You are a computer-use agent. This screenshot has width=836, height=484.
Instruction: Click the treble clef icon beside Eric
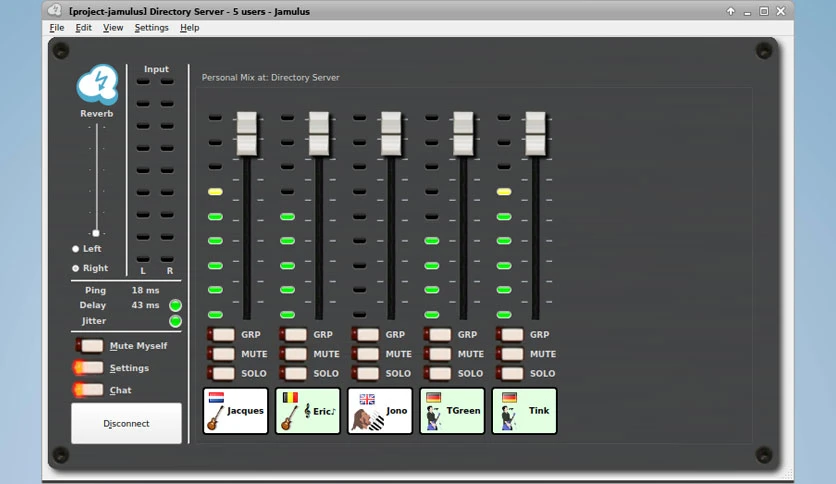307,410
